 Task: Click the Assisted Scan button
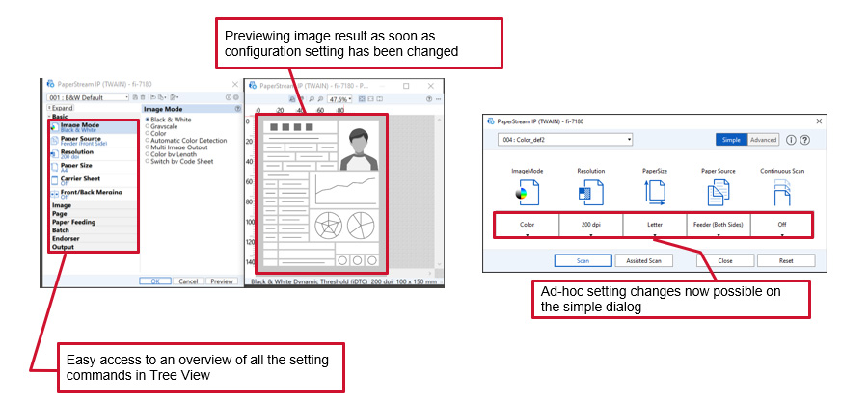(x=644, y=260)
